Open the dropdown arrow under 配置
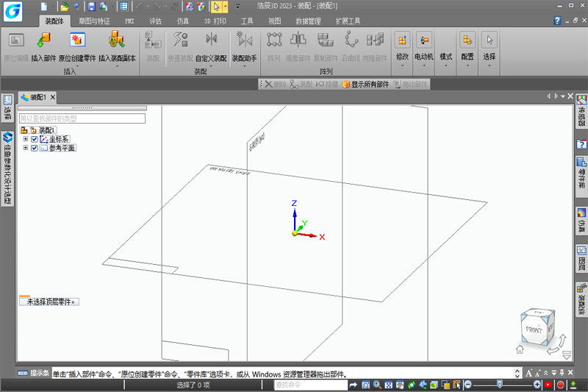 [467, 65]
